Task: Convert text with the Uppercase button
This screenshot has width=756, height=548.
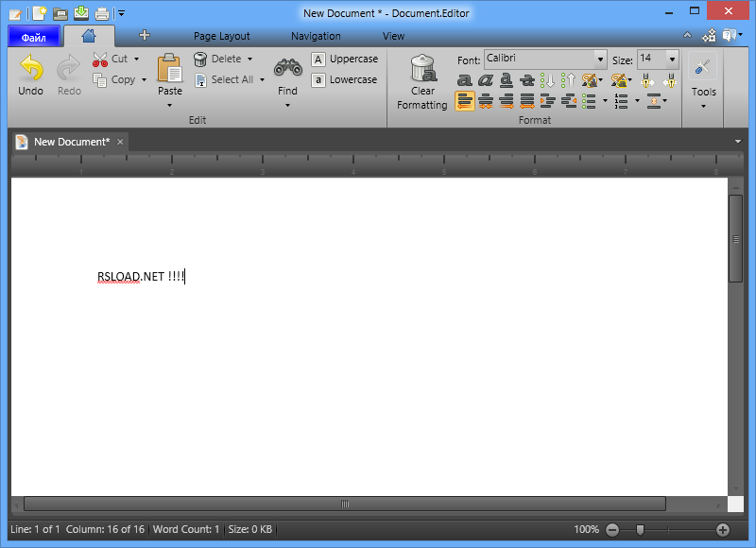Action: pos(345,59)
